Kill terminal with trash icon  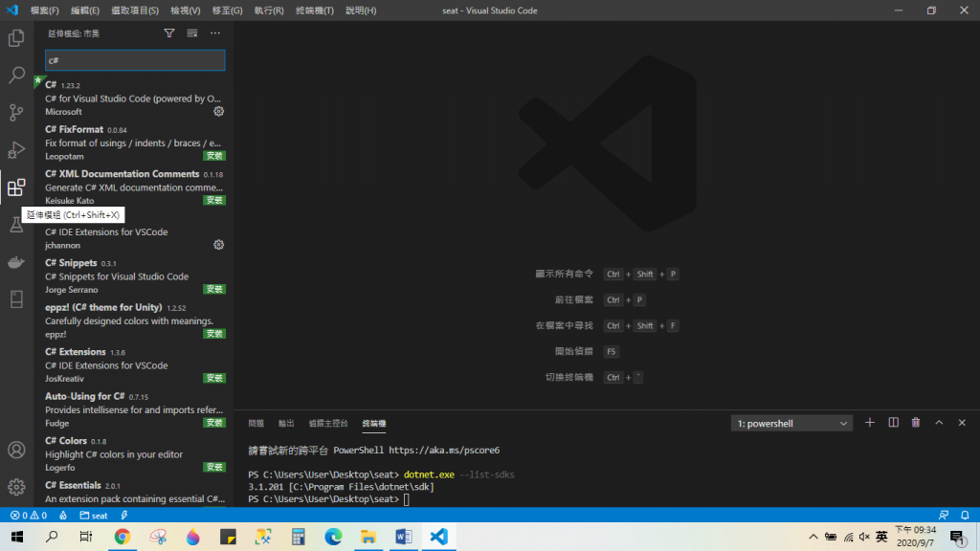[916, 423]
